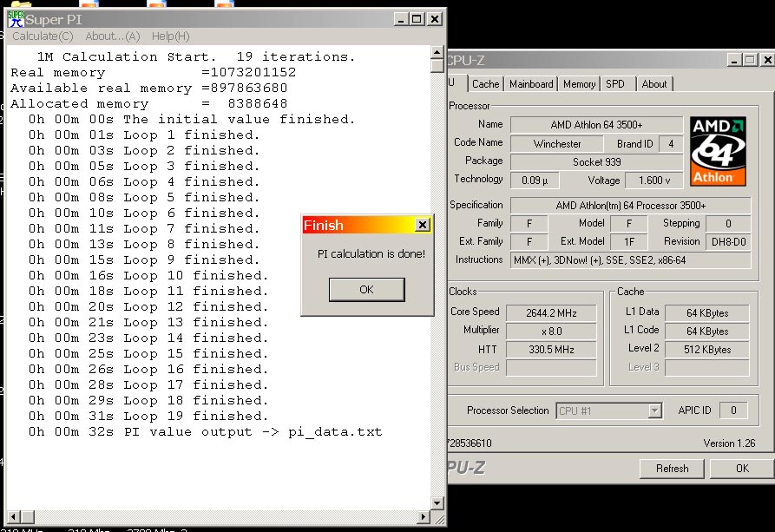
Task: Open the Calculate(C) menu in Super PI
Action: (43, 36)
